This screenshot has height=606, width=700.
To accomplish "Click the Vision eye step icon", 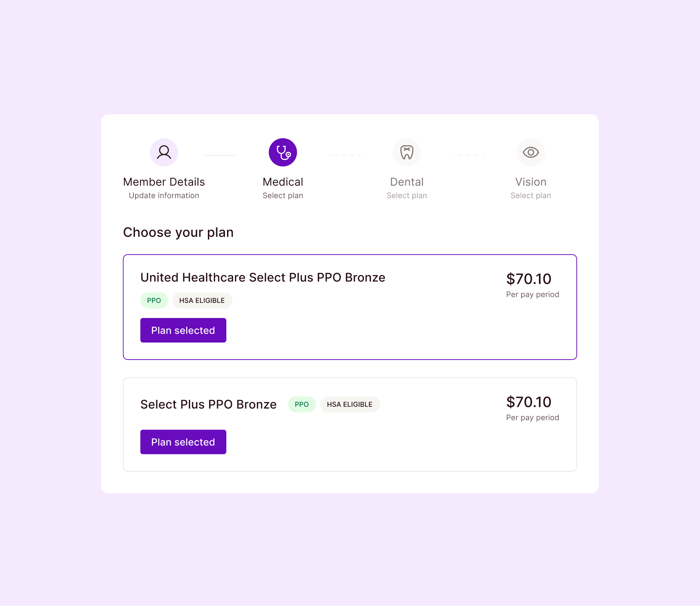I will click(531, 152).
